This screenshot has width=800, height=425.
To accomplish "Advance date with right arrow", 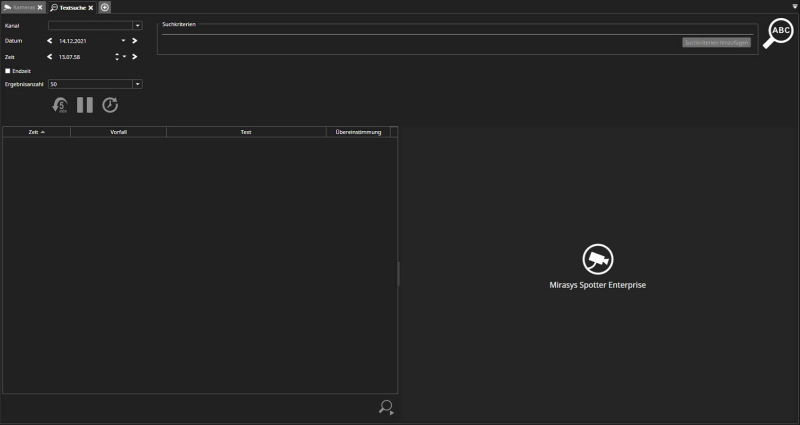I will [x=135, y=41].
